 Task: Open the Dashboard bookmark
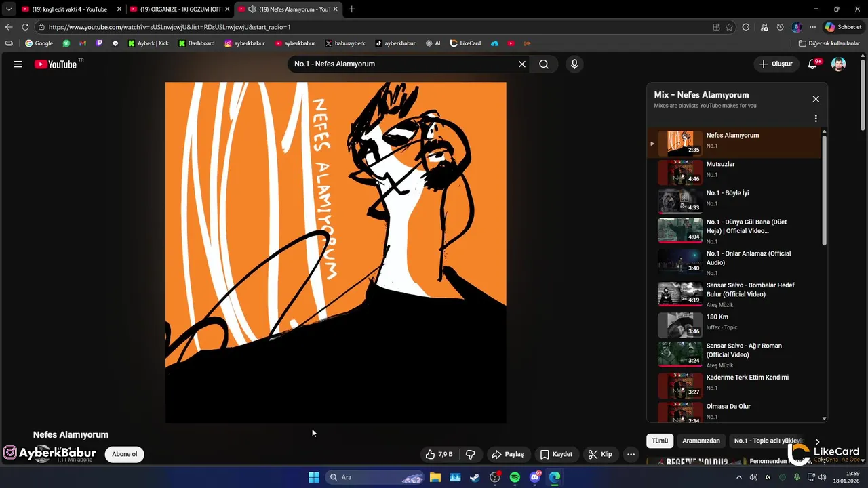tap(197, 43)
